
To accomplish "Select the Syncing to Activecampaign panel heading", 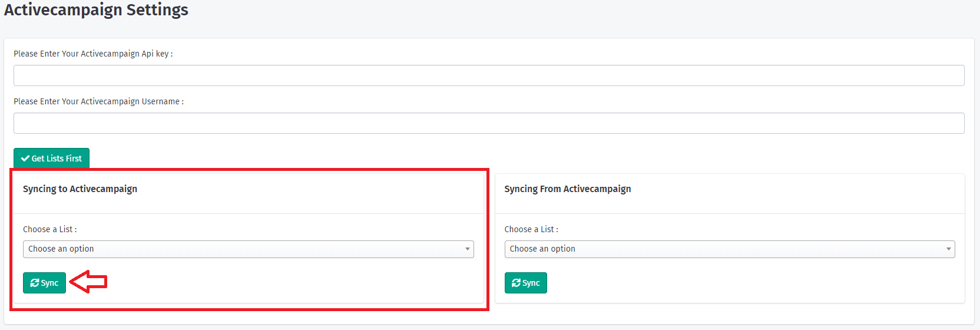I will click(x=80, y=189).
